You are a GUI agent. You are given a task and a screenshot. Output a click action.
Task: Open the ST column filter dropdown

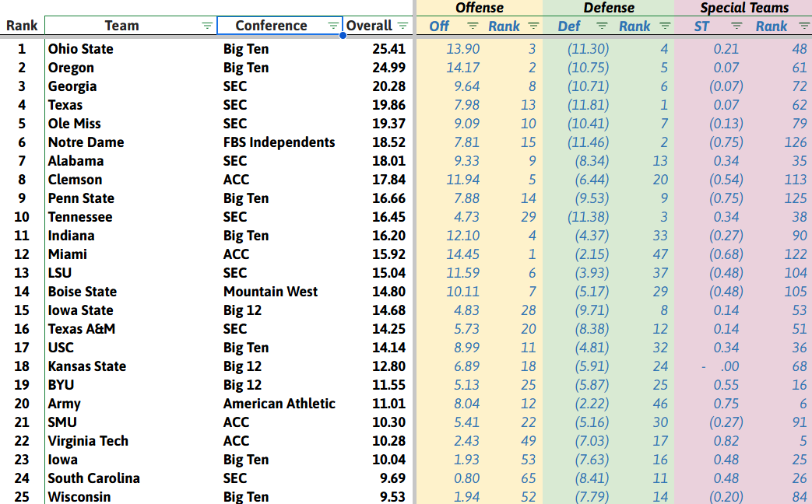[736, 26]
